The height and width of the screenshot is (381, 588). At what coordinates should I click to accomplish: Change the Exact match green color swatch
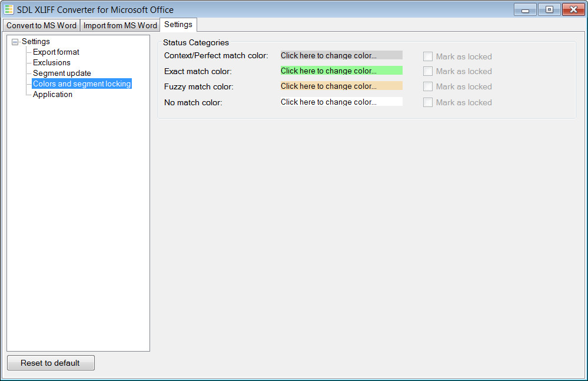point(341,71)
